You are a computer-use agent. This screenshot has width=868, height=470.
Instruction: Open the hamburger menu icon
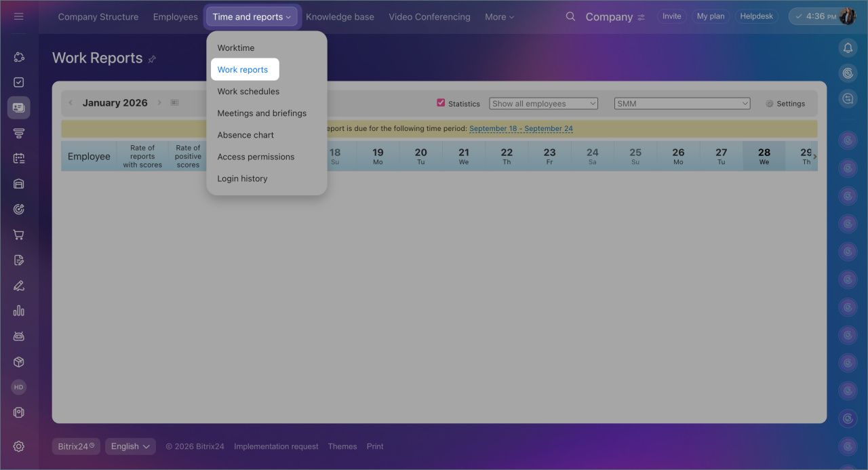point(19,16)
